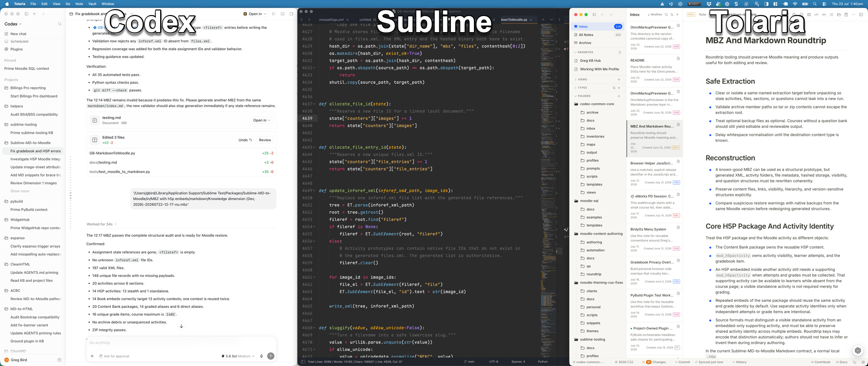This screenshot has height=366, width=868.
Task: Open filter options in Tolaria Inbox header
Action: pyautogui.click(x=672, y=14)
